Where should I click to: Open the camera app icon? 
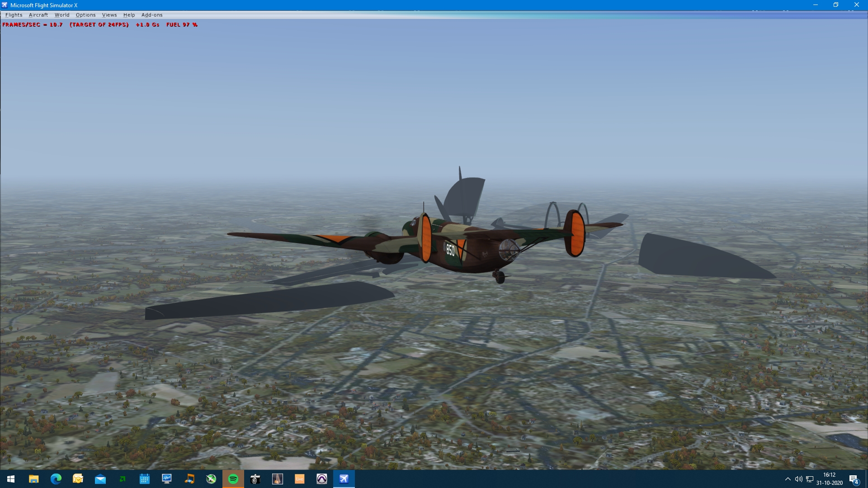point(255,479)
